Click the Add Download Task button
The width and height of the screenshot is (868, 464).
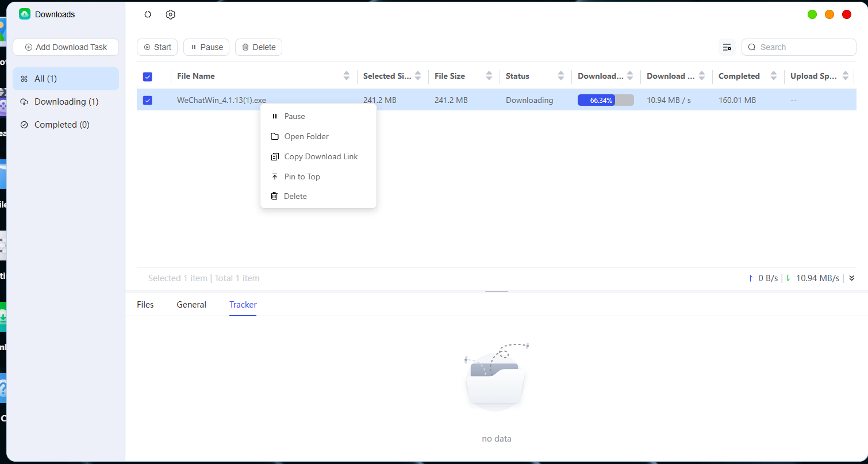point(66,47)
